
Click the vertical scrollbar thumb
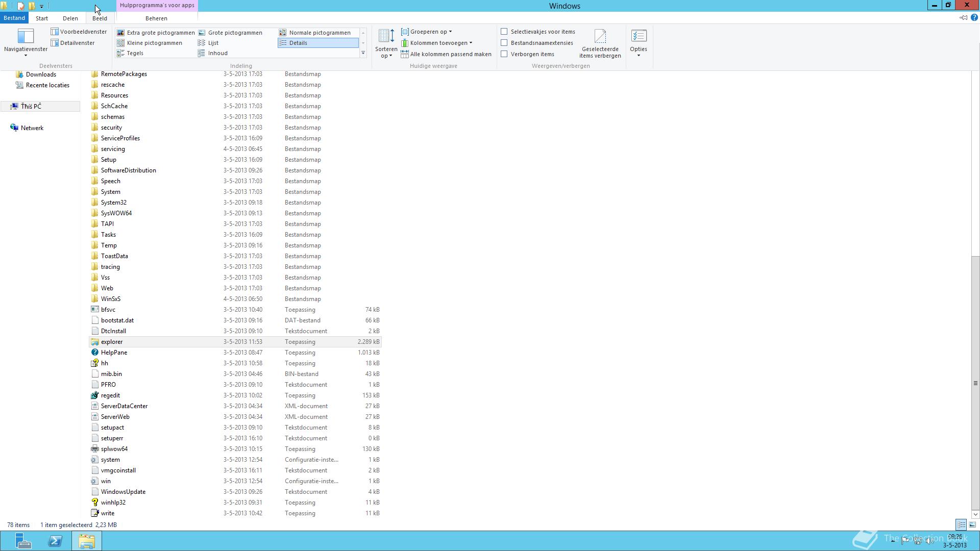(975, 383)
